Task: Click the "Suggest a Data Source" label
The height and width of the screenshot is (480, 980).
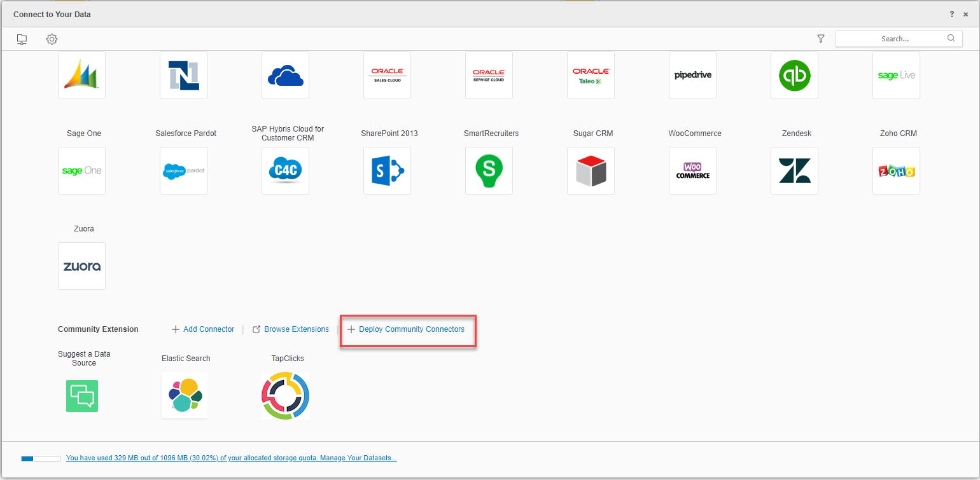Action: click(84, 359)
